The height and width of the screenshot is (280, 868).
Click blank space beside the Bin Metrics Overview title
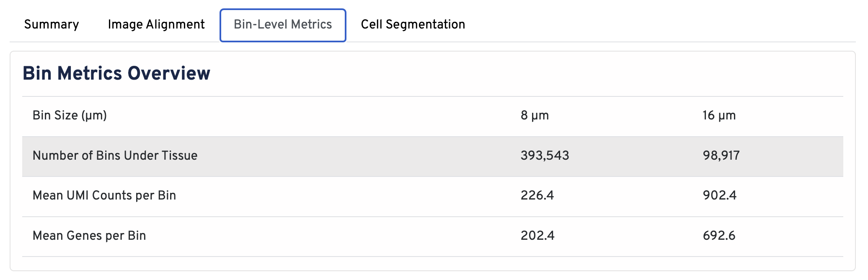pyautogui.click(x=503, y=73)
